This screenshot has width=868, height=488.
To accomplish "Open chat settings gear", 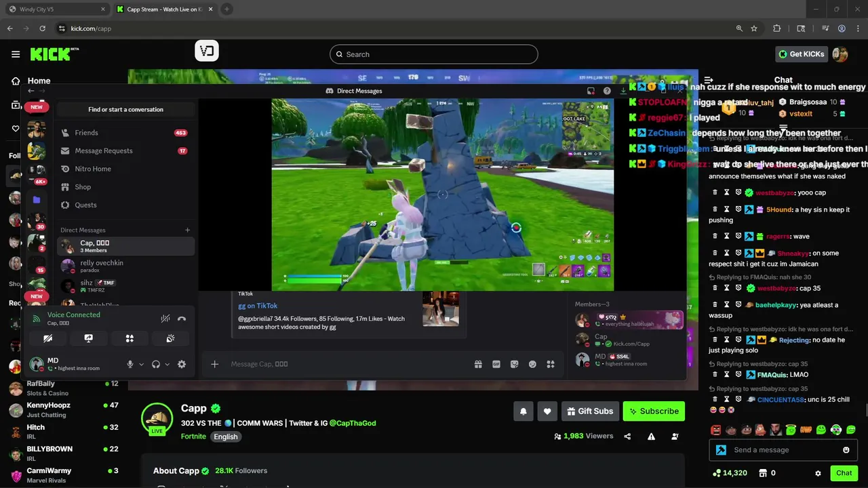I will point(818,473).
